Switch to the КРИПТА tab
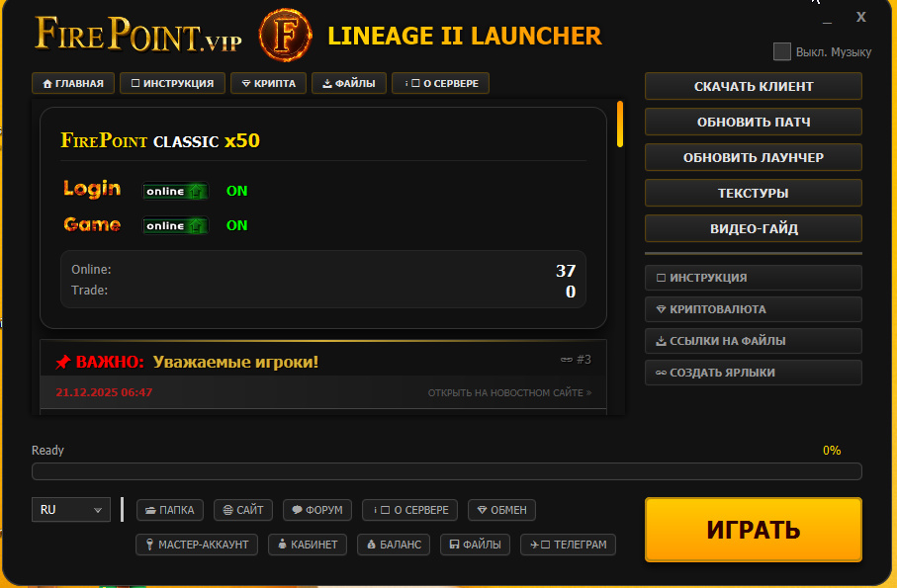Screen dimensions: 897x588 [x=268, y=84]
